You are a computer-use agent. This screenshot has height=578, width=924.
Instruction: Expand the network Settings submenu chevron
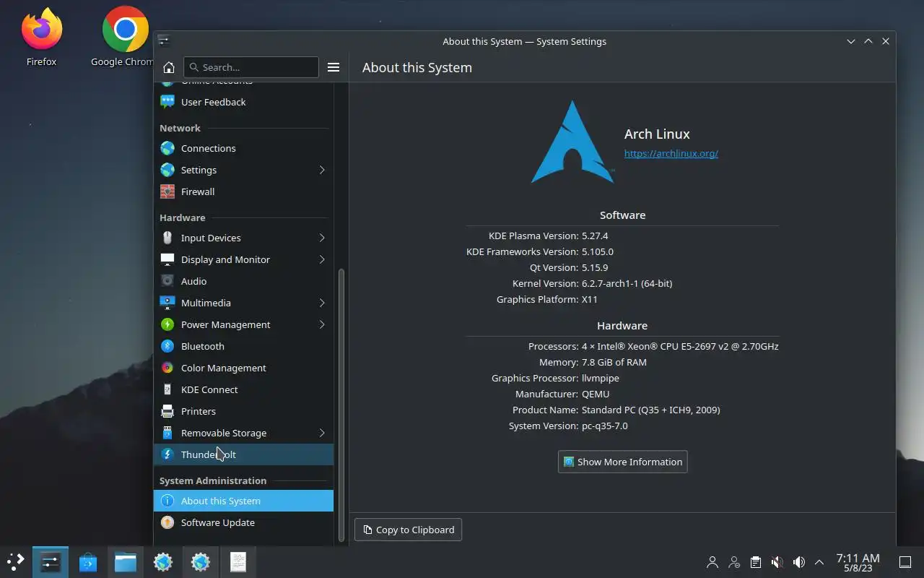[x=322, y=170]
